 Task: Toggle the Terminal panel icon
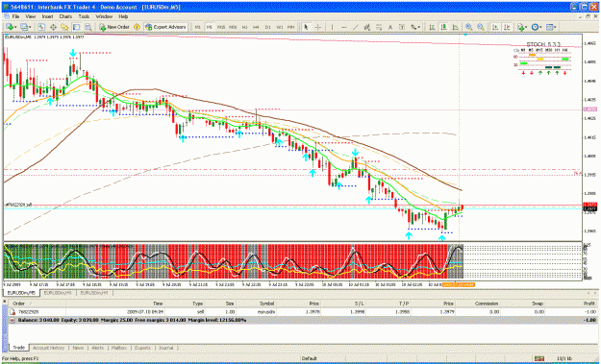click(x=76, y=27)
